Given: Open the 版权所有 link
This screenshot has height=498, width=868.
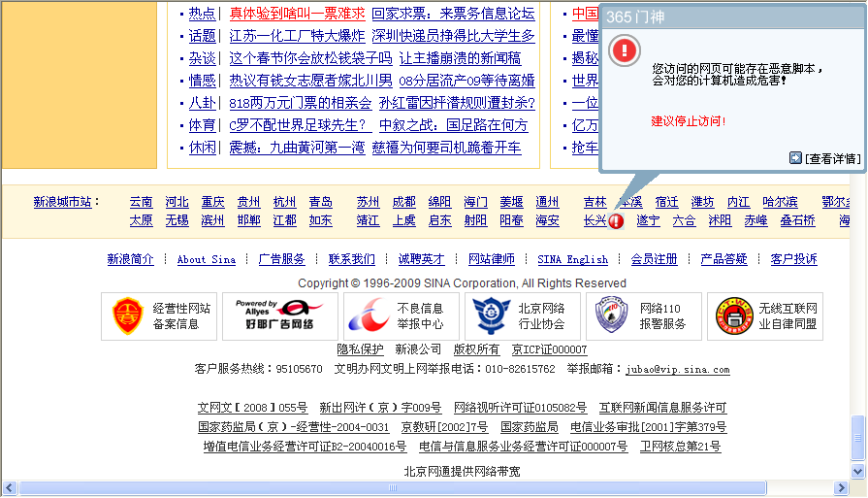Looking at the screenshot, I should tap(476, 349).
